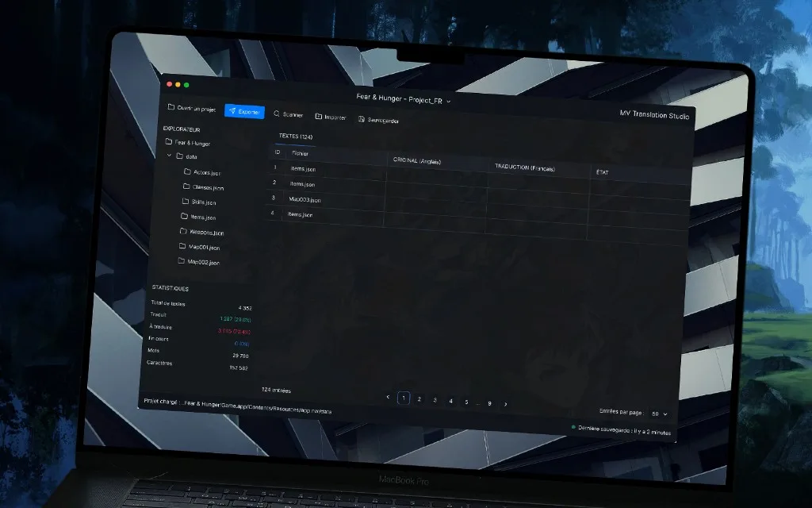Click the STATISTIQUES panel heading
The height and width of the screenshot is (508, 812).
pyautogui.click(x=170, y=288)
